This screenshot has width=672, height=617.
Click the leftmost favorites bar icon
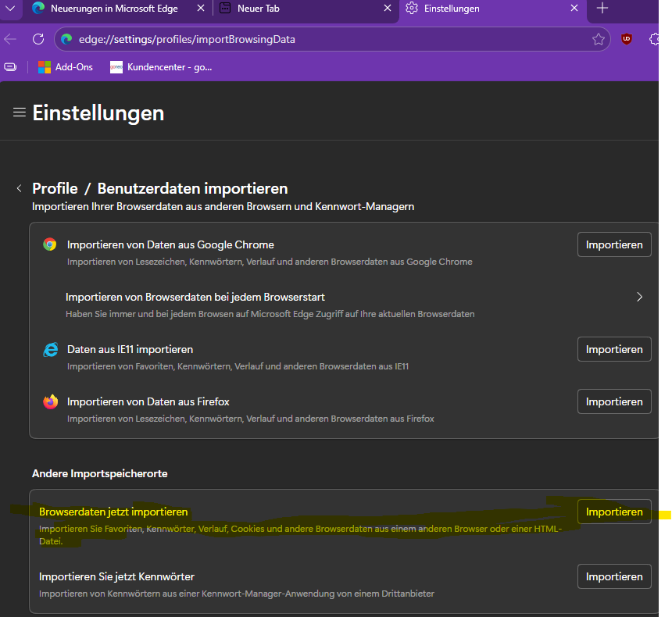coord(10,67)
